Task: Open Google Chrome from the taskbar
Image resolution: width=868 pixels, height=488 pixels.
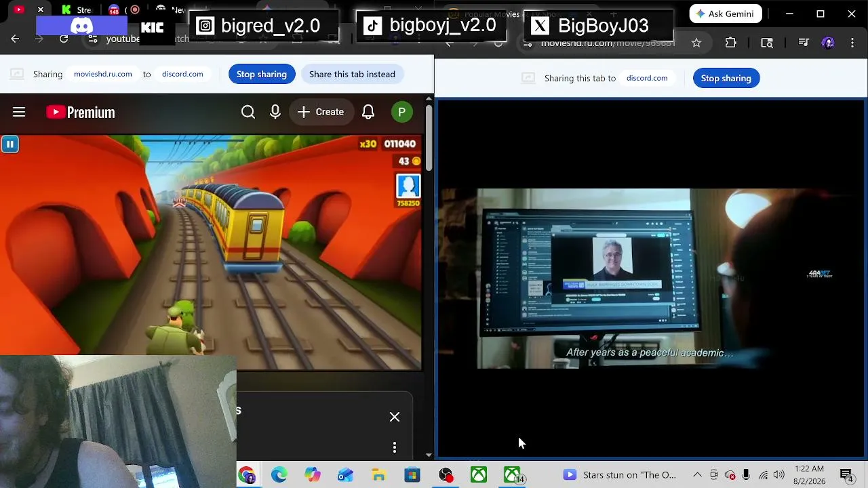Action: click(246, 475)
